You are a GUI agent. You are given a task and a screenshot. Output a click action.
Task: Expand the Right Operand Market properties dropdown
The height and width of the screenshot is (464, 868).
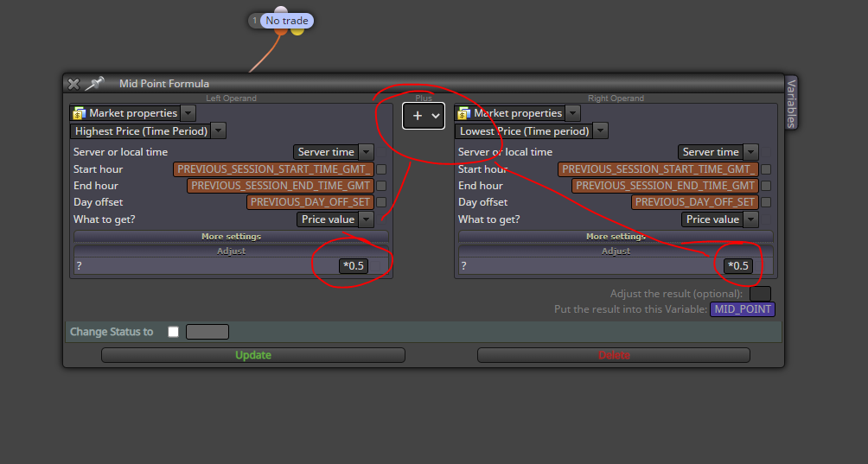click(x=573, y=113)
